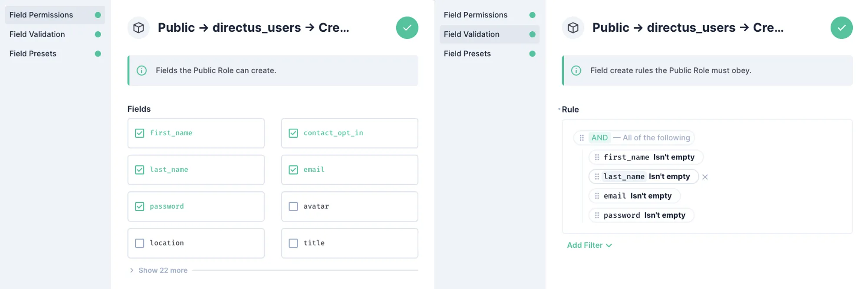Enable the avatar field checkbox
Image resolution: width=868 pixels, height=289 pixels.
pos(293,206)
